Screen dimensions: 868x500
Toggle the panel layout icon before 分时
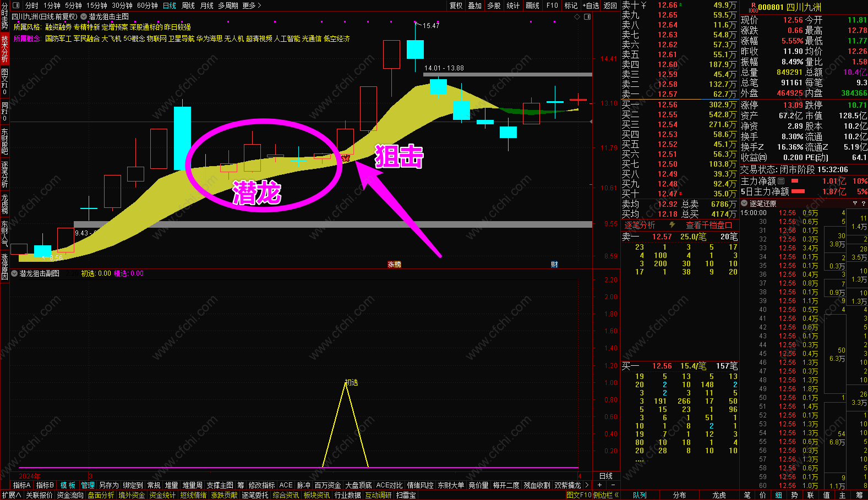pos(15,6)
